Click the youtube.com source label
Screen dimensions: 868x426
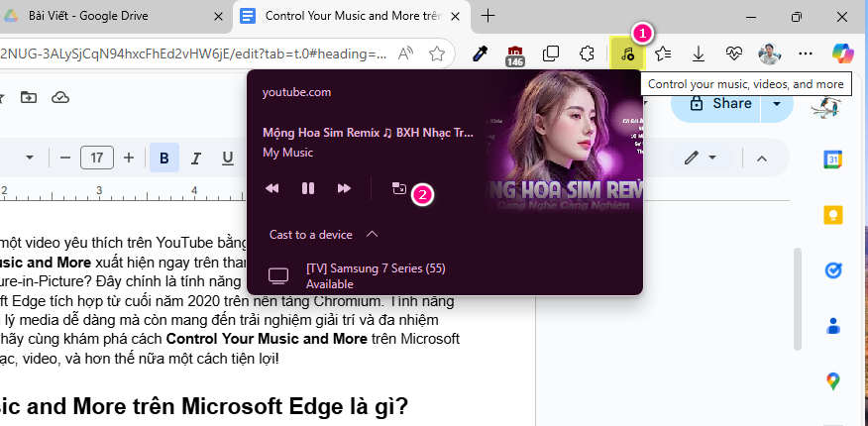click(x=296, y=92)
